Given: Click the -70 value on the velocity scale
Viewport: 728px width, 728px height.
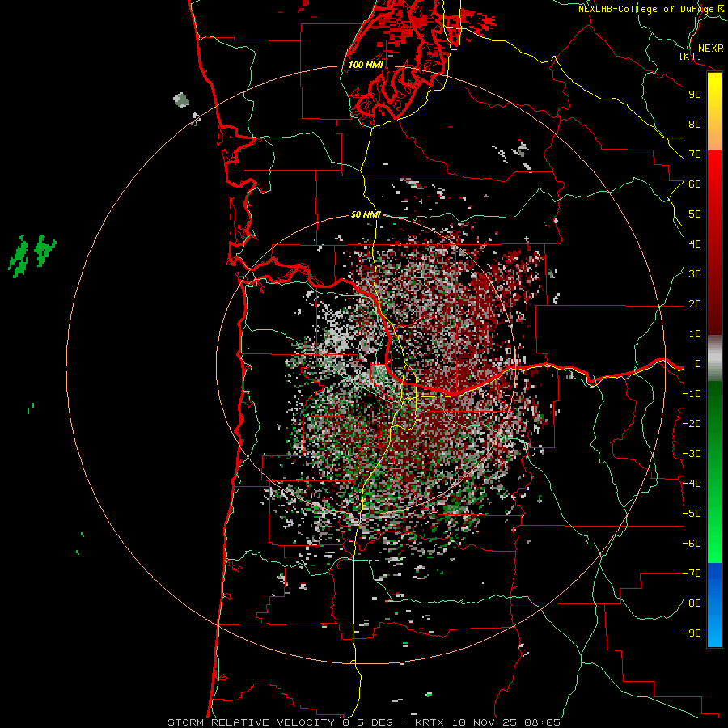Looking at the screenshot, I should point(692,574).
